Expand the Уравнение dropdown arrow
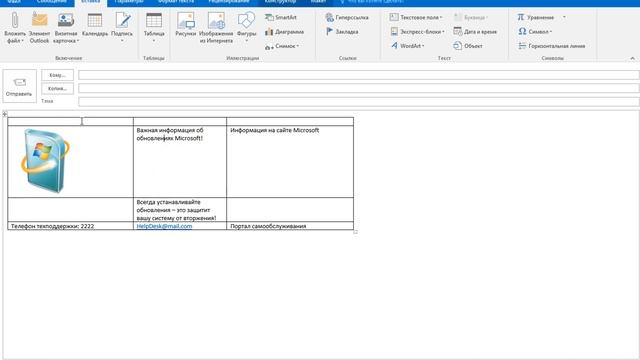 (x=564, y=18)
